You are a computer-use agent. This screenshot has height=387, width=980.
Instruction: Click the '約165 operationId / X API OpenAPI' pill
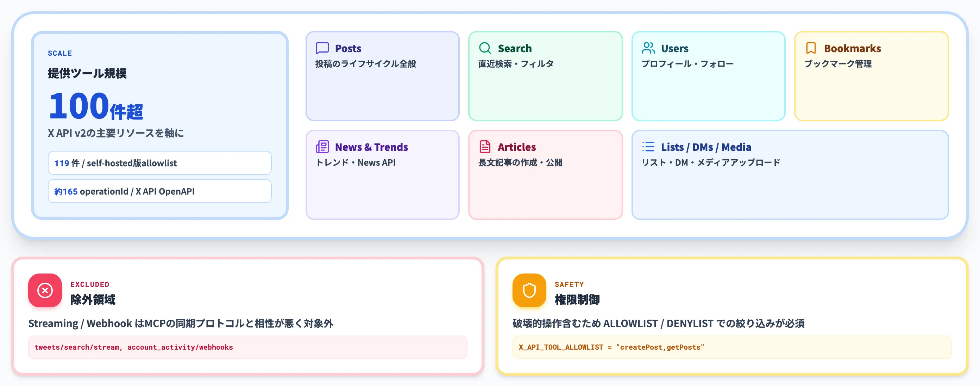click(160, 191)
